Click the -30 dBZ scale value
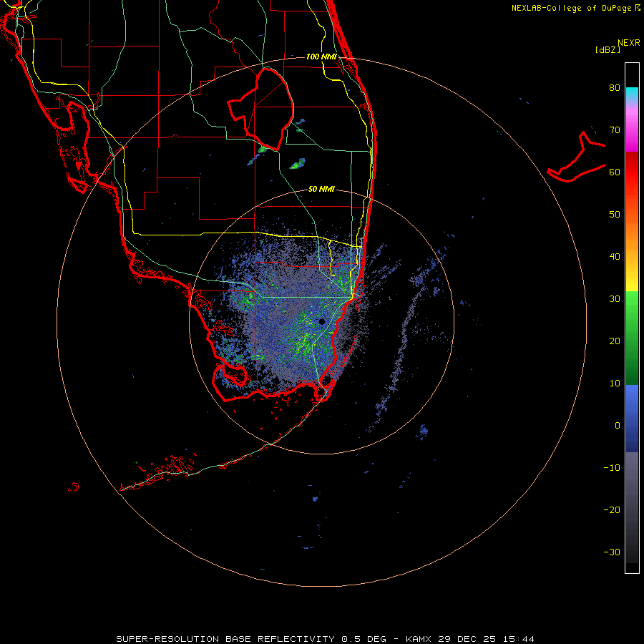Viewport: 644px width, 644px height. click(612, 552)
